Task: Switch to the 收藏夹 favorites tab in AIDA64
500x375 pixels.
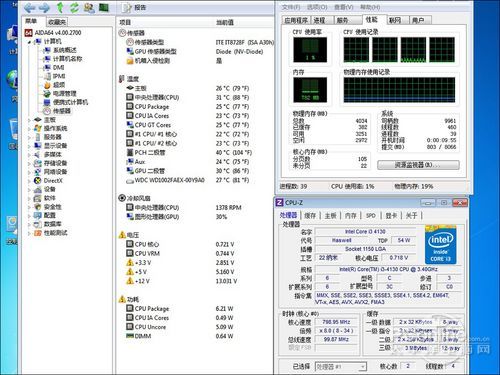Action: 57,22
